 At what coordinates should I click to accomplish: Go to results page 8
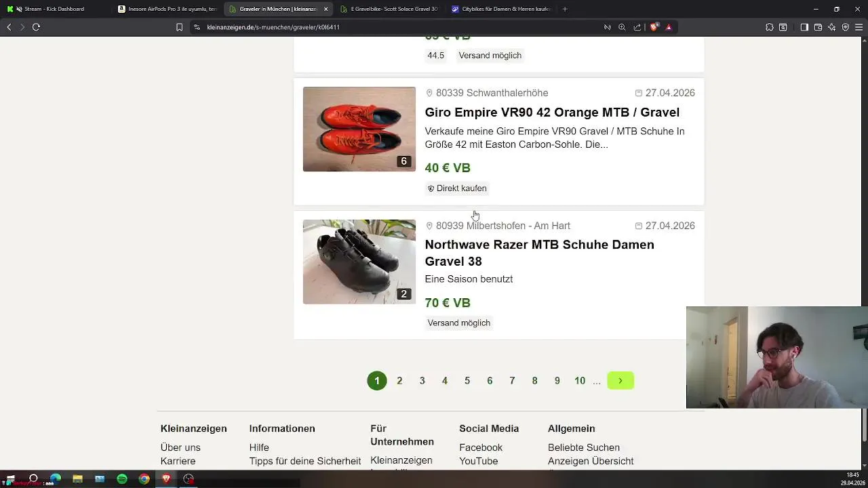pyautogui.click(x=534, y=381)
